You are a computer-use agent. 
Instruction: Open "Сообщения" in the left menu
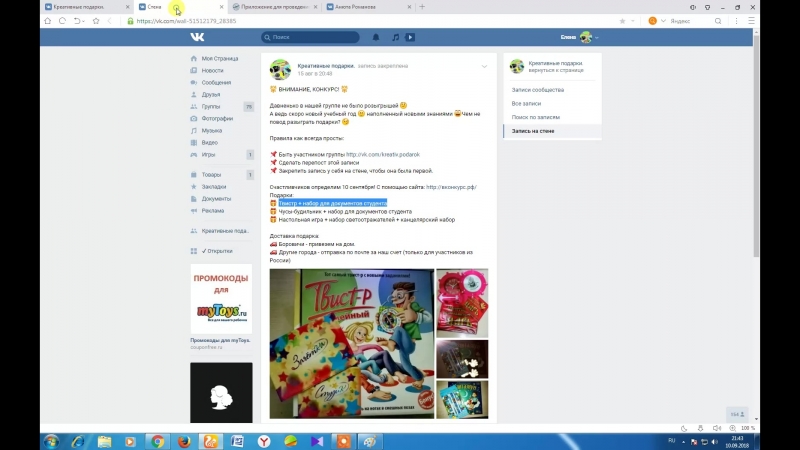216,83
